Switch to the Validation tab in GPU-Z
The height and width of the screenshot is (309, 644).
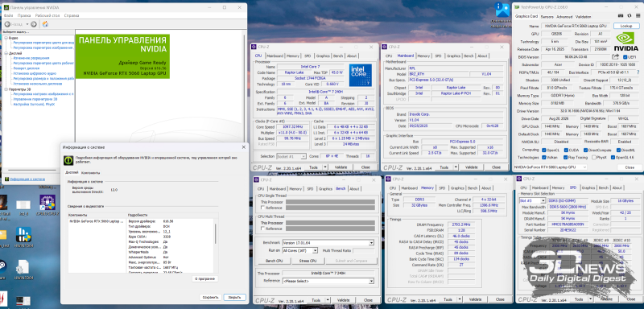click(583, 17)
